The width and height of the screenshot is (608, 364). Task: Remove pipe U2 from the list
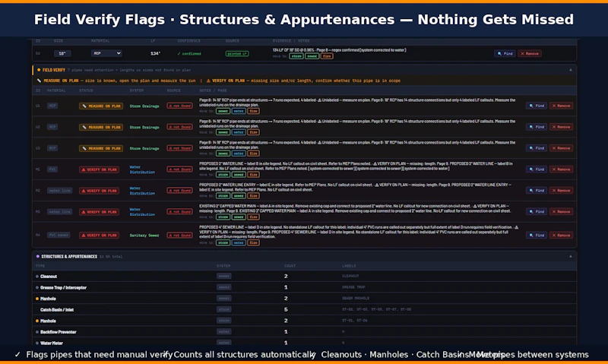tap(561, 127)
